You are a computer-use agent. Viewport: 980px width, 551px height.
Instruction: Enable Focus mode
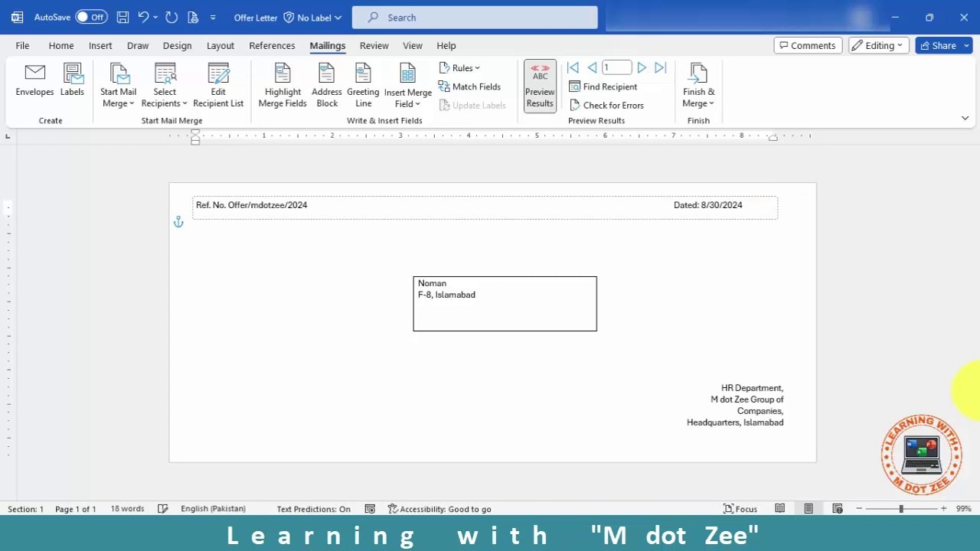coord(740,509)
